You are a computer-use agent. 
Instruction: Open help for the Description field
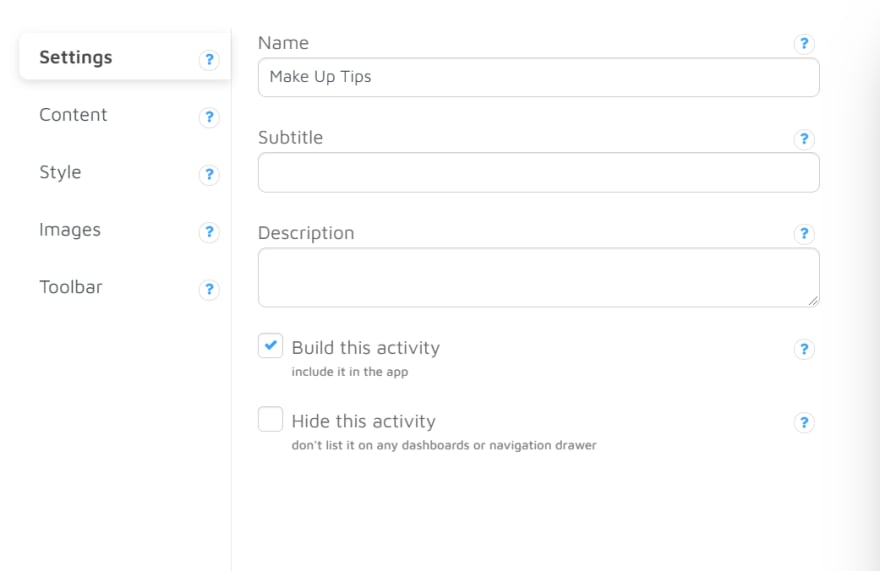point(804,234)
